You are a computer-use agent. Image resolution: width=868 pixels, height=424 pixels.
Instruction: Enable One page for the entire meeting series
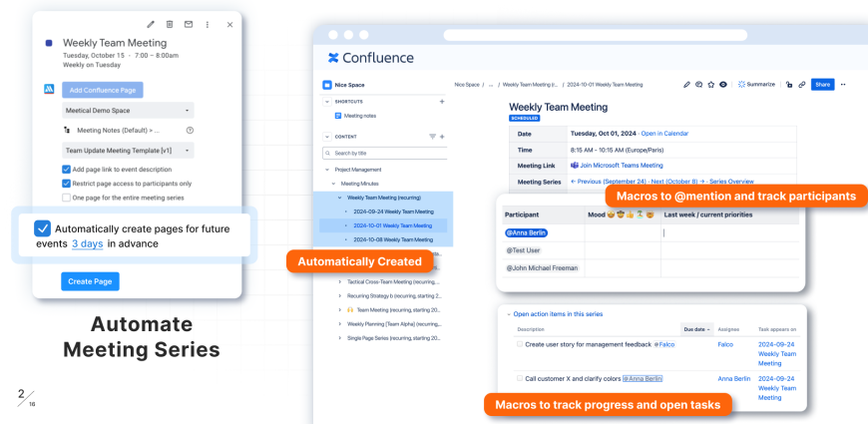67,198
